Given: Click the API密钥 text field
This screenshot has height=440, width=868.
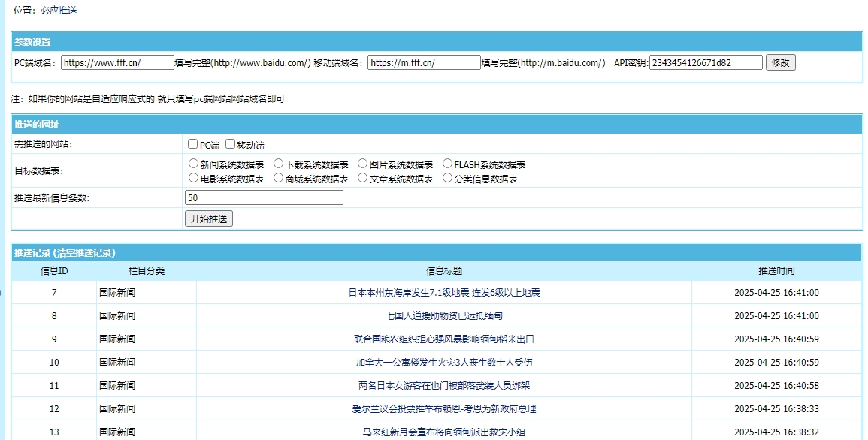Looking at the screenshot, I should pyautogui.click(x=706, y=63).
